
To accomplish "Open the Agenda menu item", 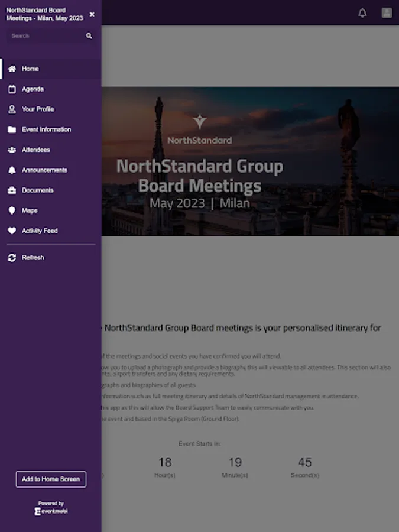I will point(51,89).
